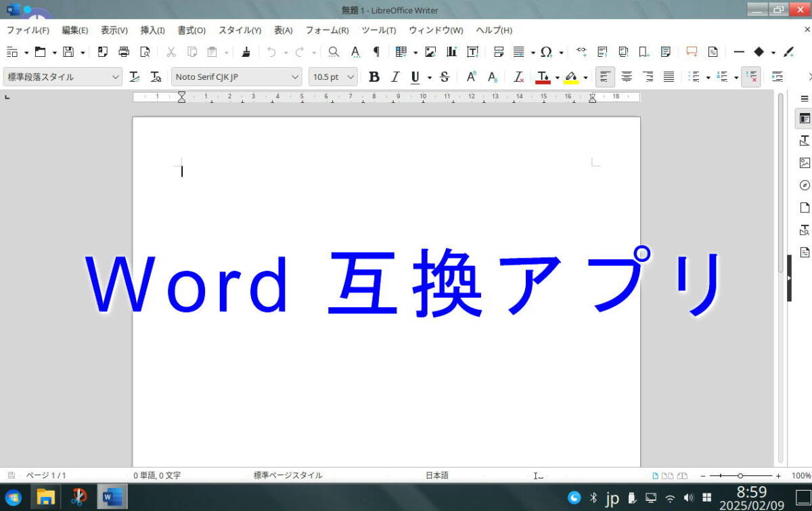Click the yellow Highlighting Color button
The image size is (812, 511).
coord(571,76)
